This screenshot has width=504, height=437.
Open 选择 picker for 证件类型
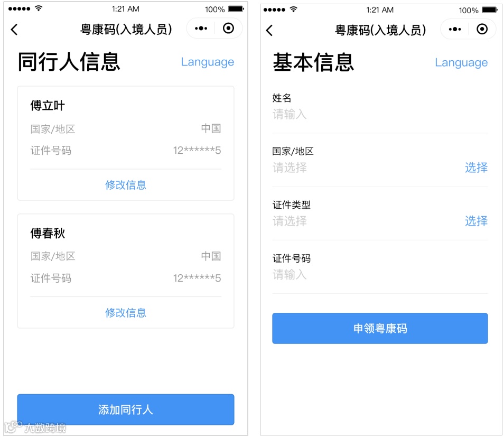(x=477, y=221)
